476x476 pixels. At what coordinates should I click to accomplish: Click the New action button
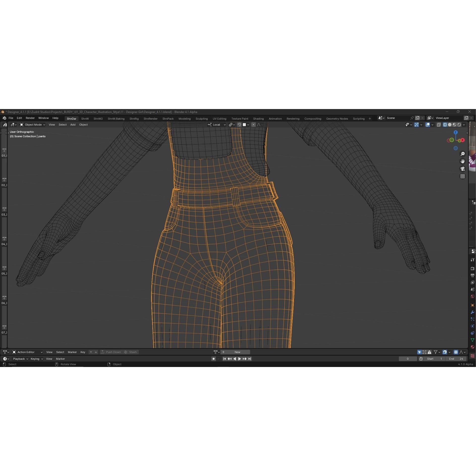coord(237,352)
